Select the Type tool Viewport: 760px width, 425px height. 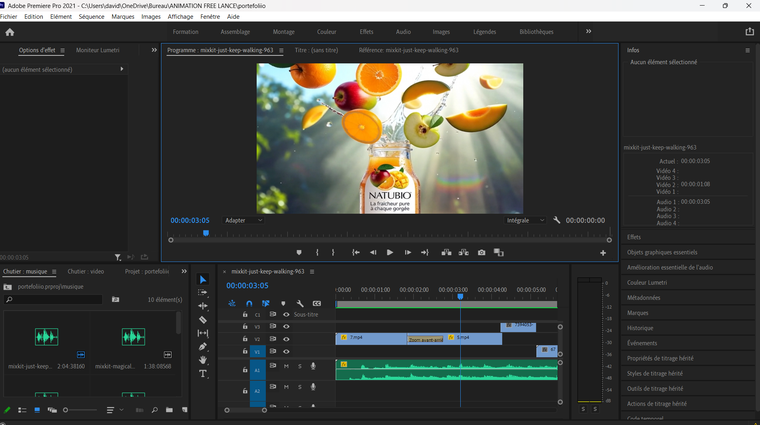(x=203, y=374)
